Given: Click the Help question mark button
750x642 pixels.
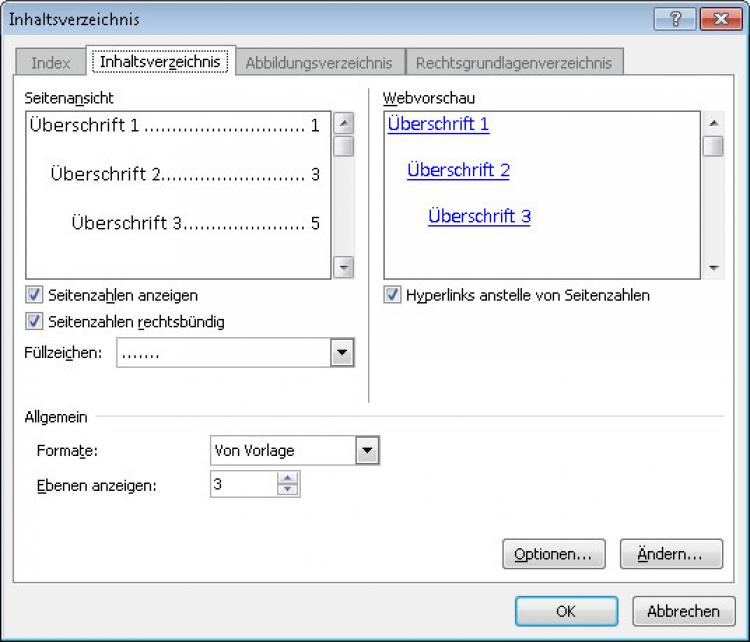Looking at the screenshot, I should (676, 19).
